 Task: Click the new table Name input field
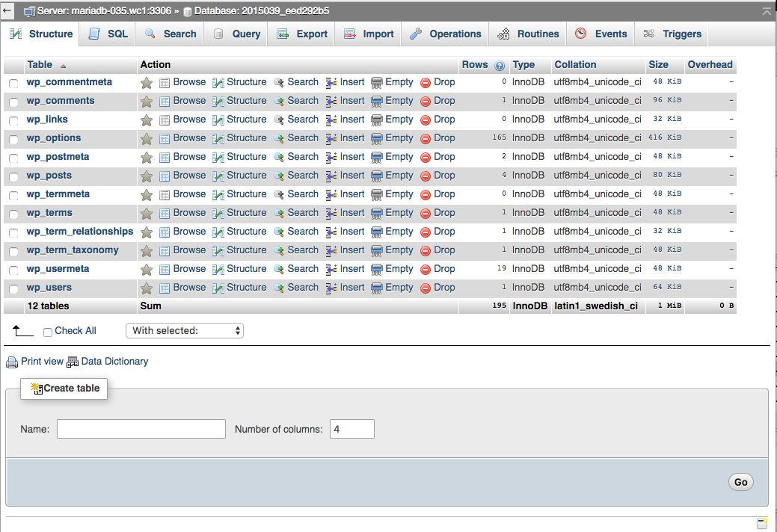tap(141, 429)
